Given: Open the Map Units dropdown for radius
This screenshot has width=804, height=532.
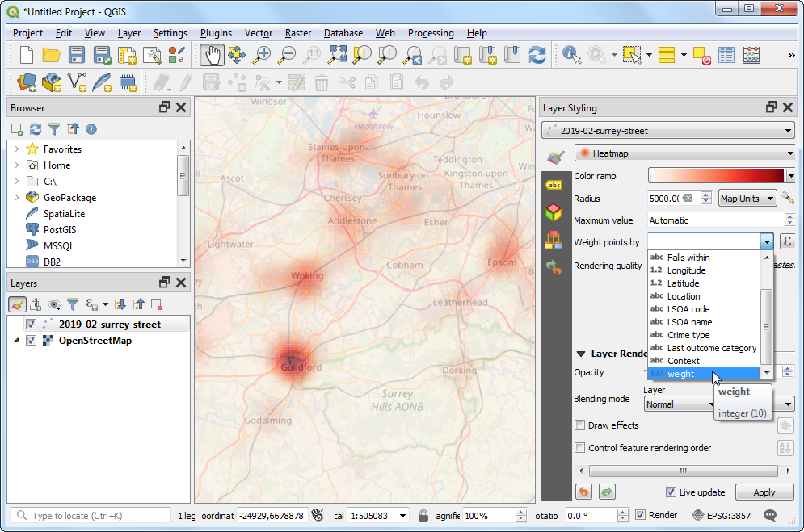Looking at the screenshot, I should click(747, 199).
